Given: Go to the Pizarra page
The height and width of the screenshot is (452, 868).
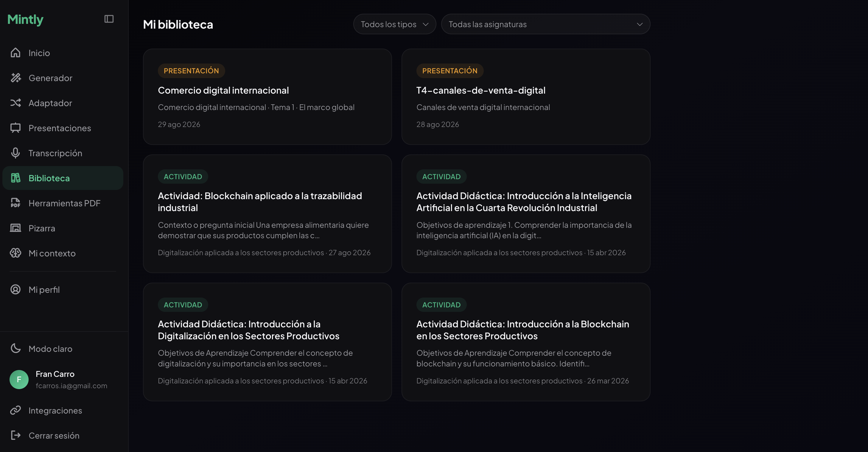Looking at the screenshot, I should [63, 228].
